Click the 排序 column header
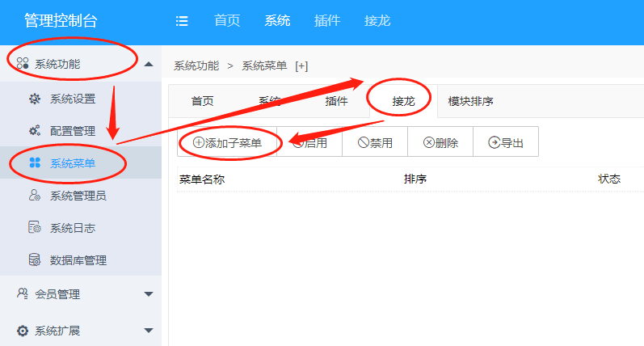This screenshot has width=644, height=346. pos(415,179)
